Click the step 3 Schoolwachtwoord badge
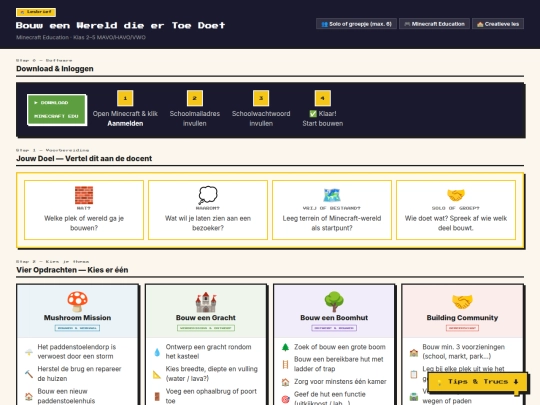This screenshot has width=540, height=405. [261, 98]
